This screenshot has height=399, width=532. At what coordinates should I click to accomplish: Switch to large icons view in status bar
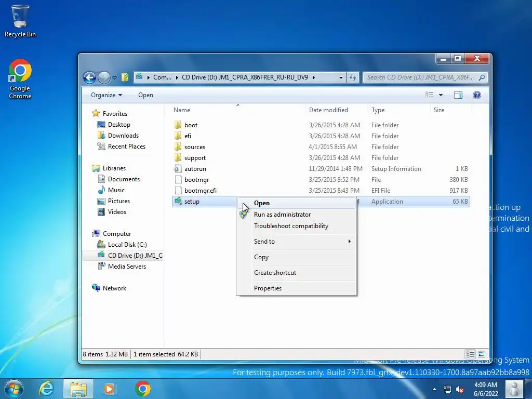click(x=482, y=354)
